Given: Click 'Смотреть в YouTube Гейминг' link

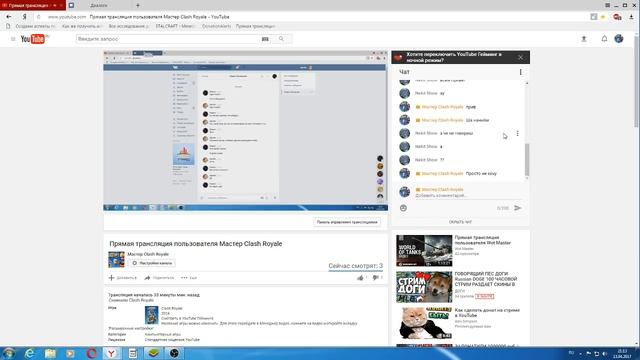Looking at the screenshot, I should (x=187, y=318).
